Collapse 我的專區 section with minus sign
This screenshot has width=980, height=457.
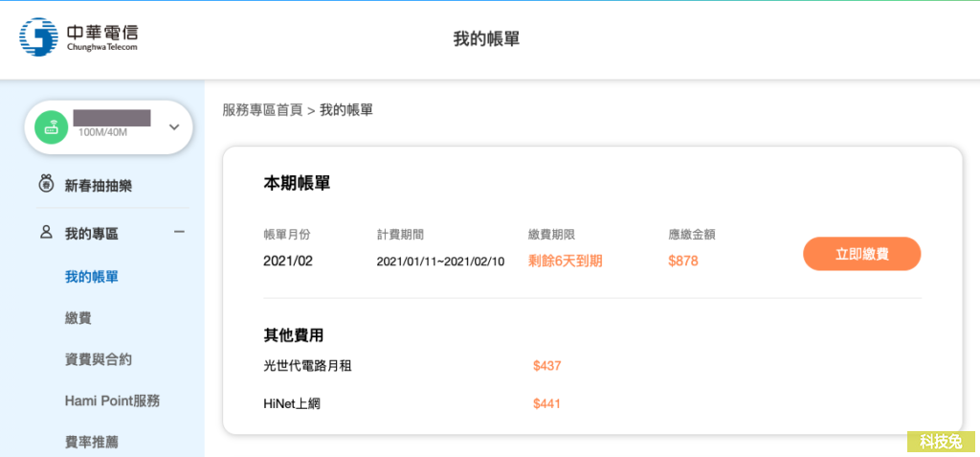[179, 232]
